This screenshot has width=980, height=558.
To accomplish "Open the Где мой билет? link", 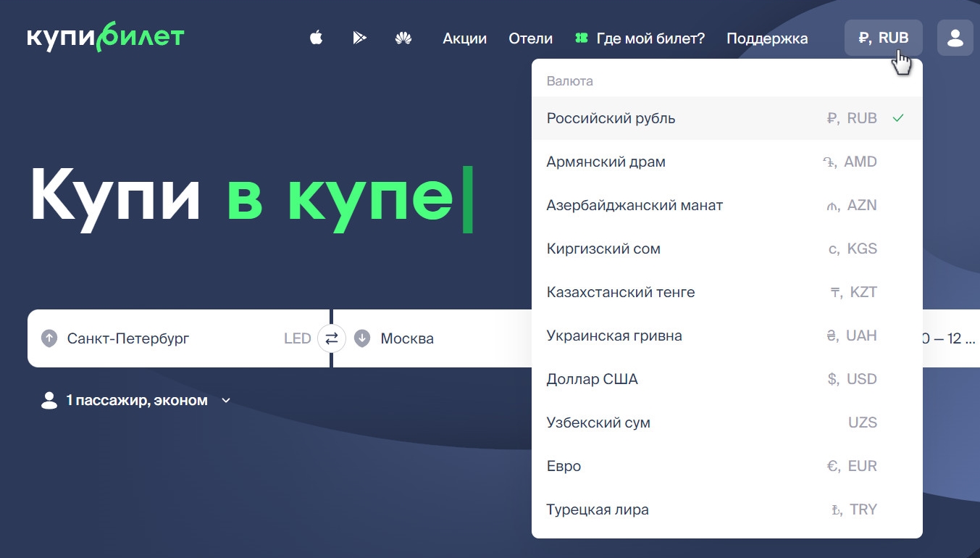I will (650, 38).
